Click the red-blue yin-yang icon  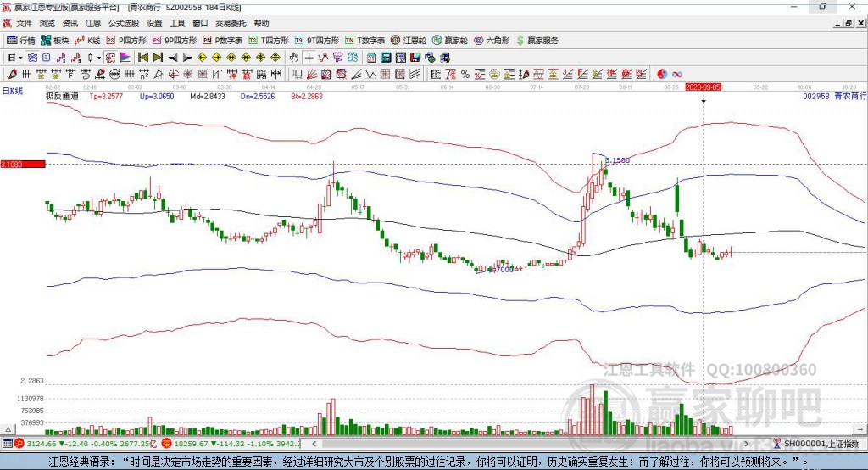click(661, 75)
